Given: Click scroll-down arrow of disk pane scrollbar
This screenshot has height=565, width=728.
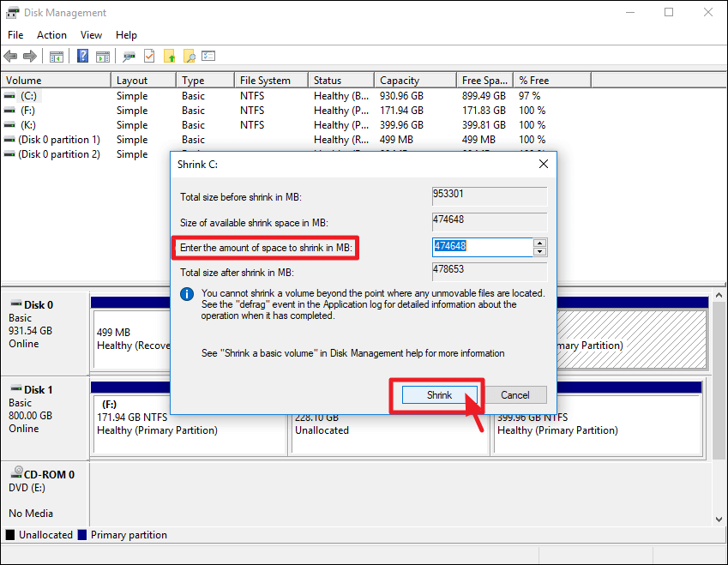Looking at the screenshot, I should click(719, 520).
